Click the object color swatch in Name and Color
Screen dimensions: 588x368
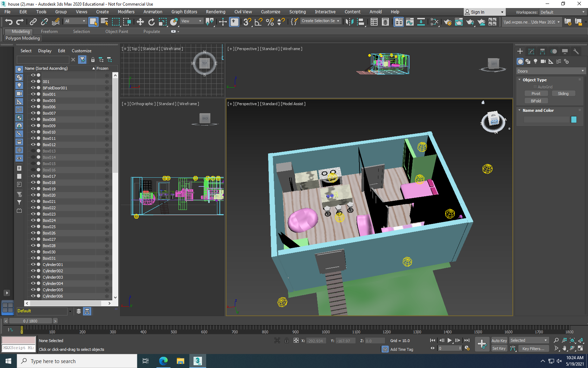[574, 120]
